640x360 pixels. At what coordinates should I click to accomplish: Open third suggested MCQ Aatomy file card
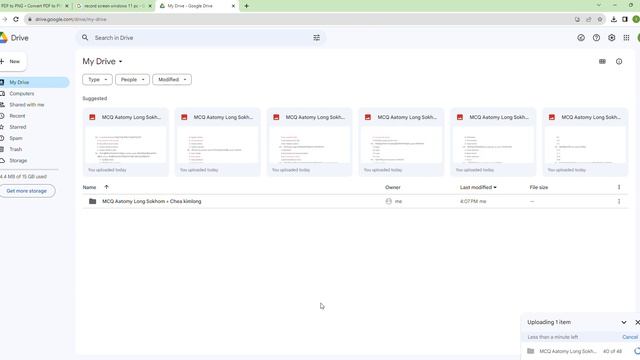point(309,142)
